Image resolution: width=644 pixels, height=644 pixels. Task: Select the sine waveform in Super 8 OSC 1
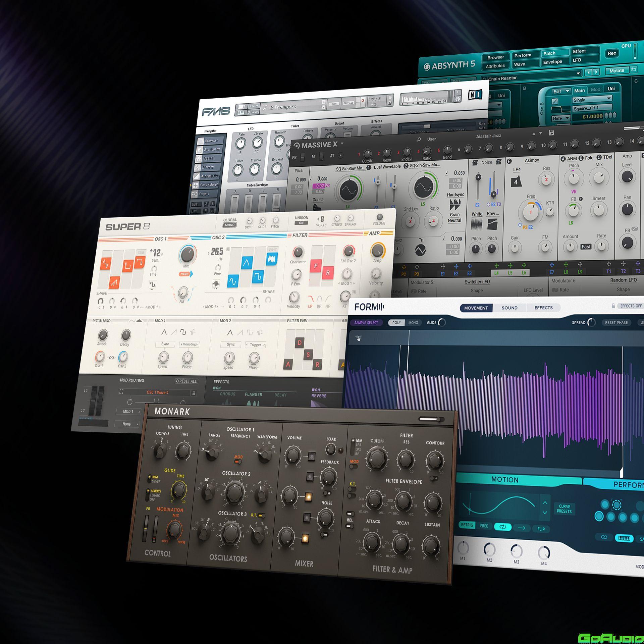(106, 264)
